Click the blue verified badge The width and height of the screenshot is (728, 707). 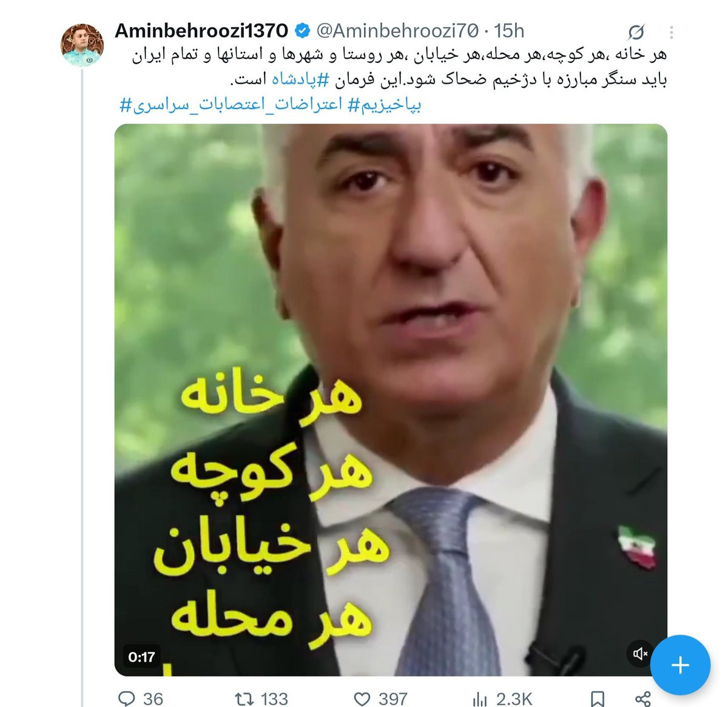coord(302,30)
